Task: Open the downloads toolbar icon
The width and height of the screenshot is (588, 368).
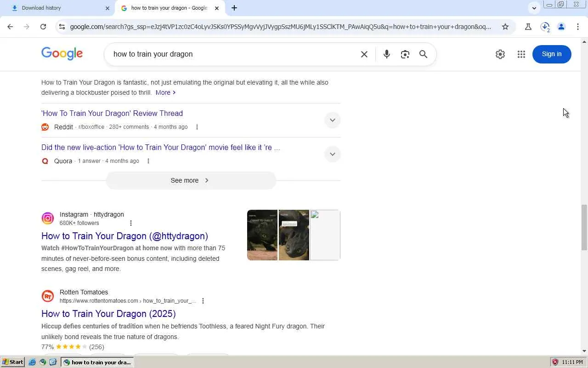Action: (x=545, y=27)
